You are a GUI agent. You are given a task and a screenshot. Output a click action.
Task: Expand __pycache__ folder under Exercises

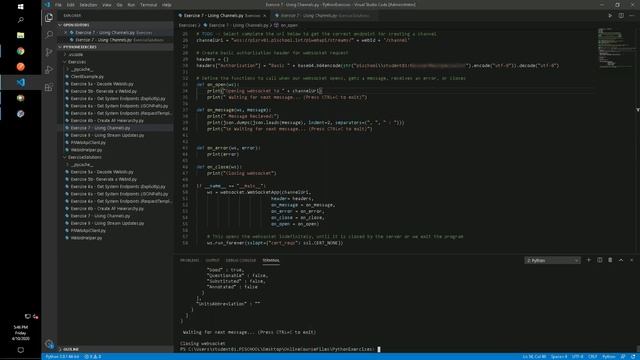pos(116,69)
